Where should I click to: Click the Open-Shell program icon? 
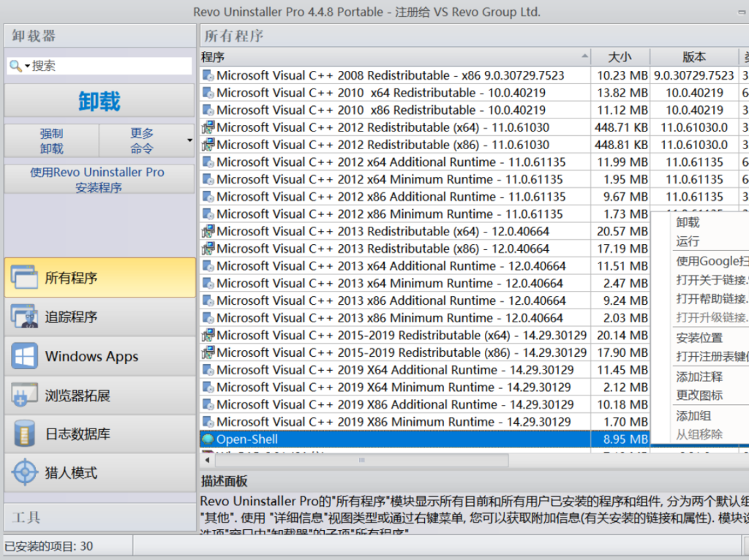[x=208, y=439]
